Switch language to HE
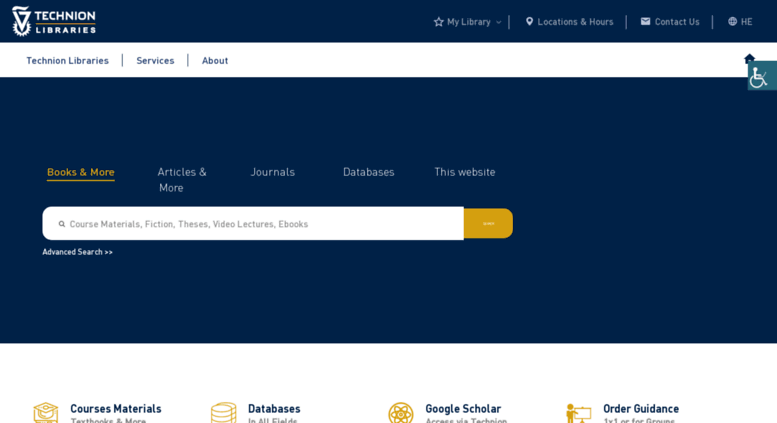The width and height of the screenshot is (777, 423). (x=746, y=22)
